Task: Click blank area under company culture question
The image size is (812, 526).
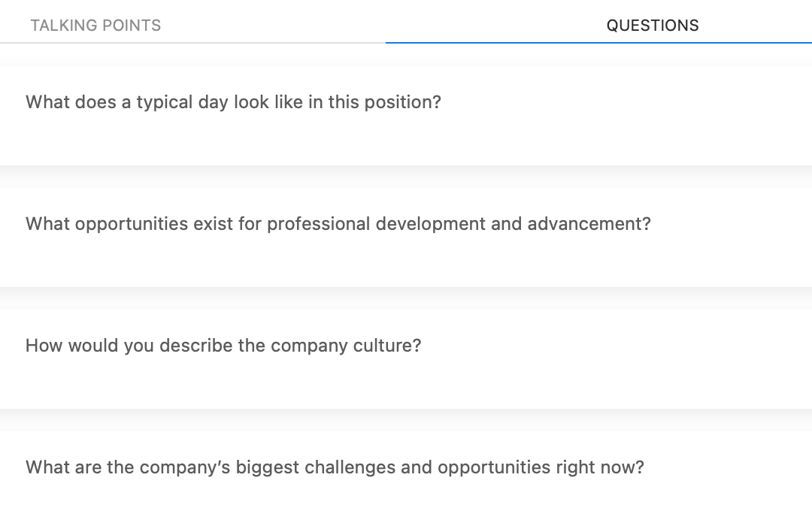Action: [x=406, y=385]
